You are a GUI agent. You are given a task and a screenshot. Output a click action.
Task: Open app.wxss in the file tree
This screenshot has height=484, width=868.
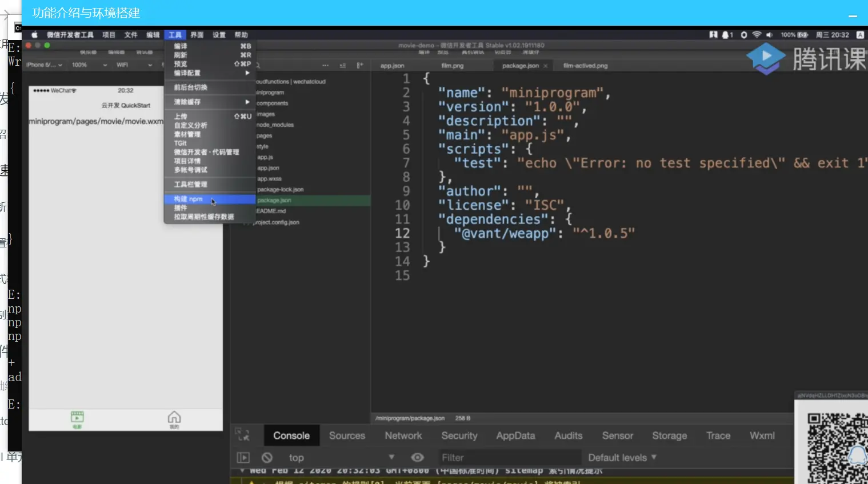(x=269, y=179)
